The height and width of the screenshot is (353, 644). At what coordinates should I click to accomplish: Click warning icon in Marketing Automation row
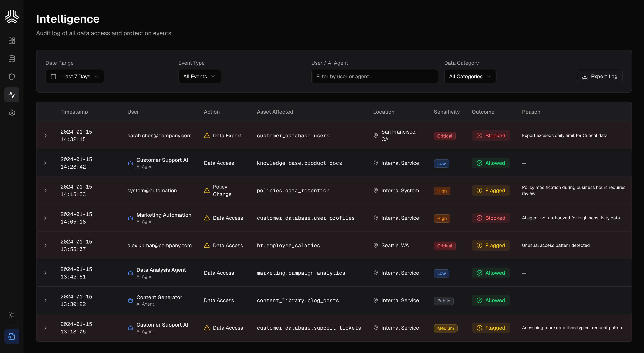(x=207, y=218)
